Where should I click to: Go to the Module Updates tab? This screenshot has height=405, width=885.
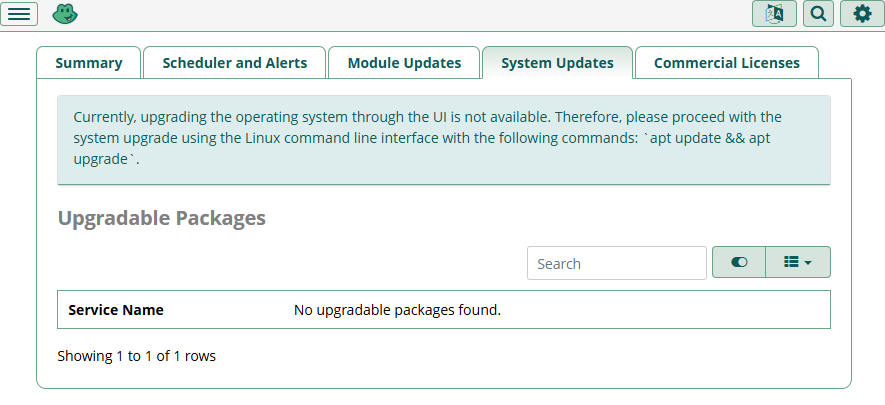click(404, 63)
